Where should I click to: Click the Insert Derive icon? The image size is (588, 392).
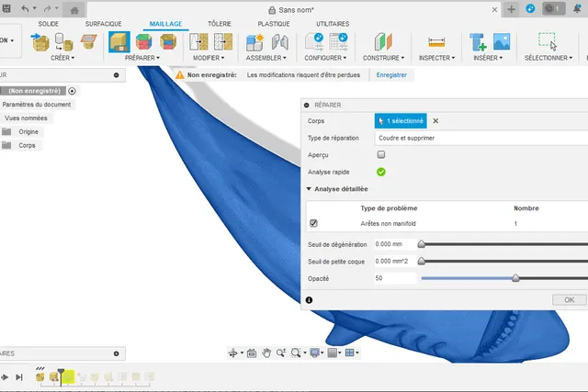(x=478, y=42)
